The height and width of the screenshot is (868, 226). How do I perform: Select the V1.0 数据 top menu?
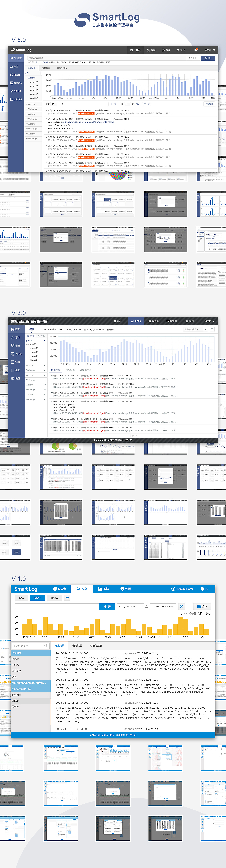[103, 589]
